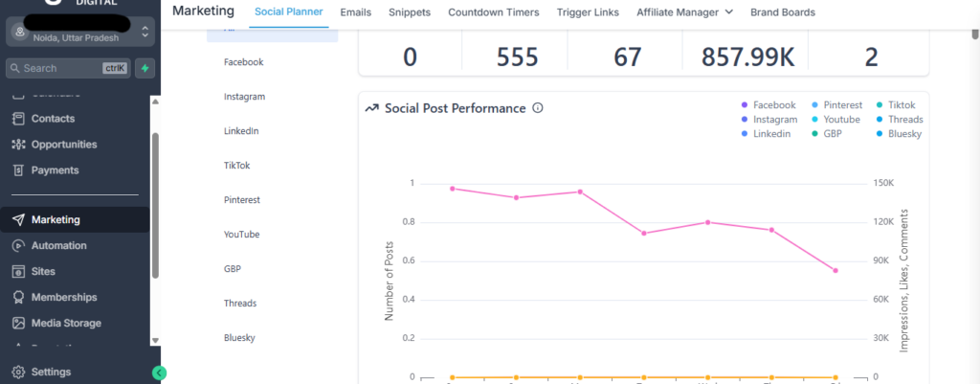Switch to the Countdown Timers tab

point(494,12)
